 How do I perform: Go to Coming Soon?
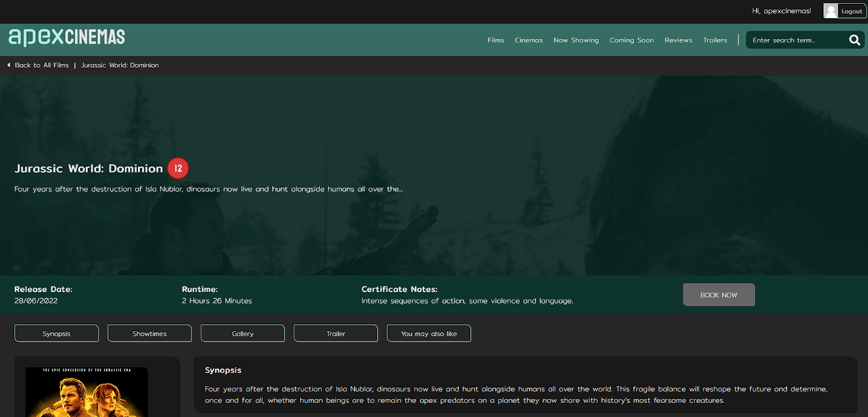point(631,40)
